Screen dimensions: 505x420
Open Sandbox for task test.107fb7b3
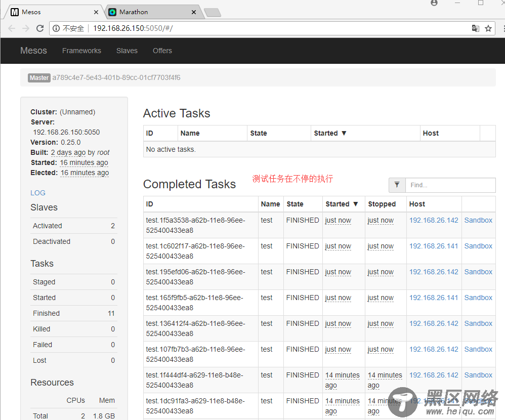point(478,349)
